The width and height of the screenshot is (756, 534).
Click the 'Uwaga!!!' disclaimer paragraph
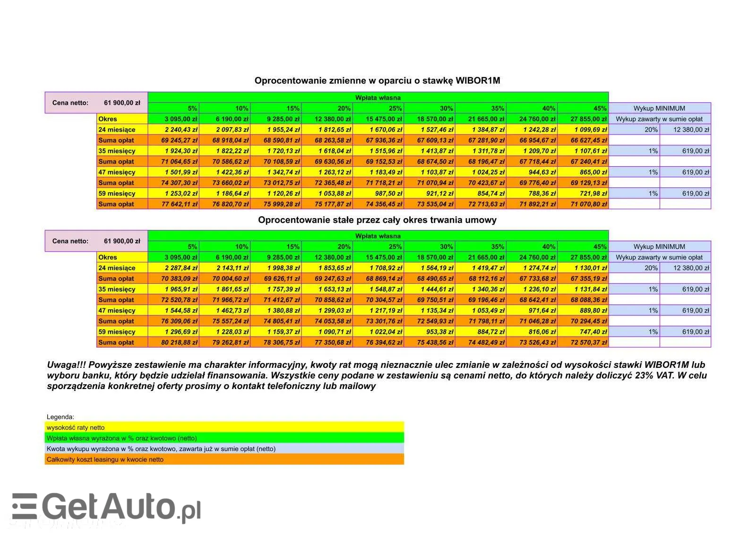(x=377, y=375)
